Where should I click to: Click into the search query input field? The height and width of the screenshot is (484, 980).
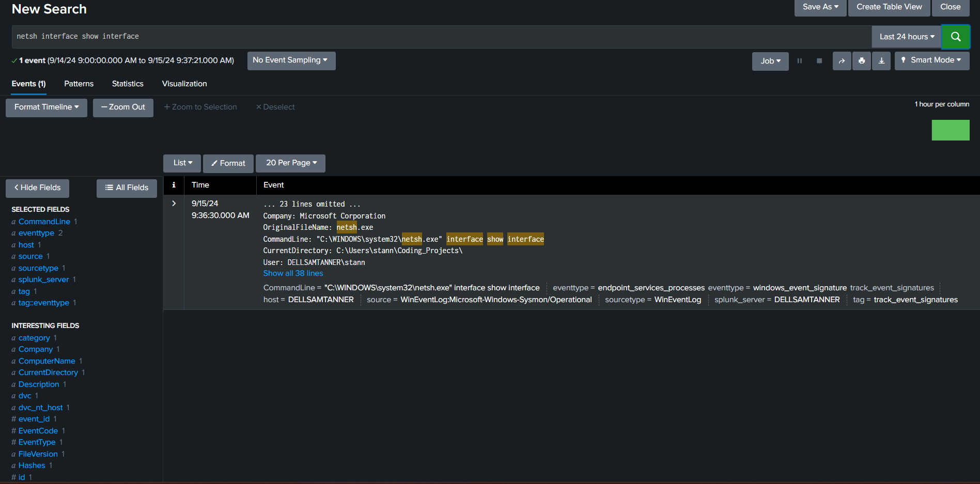coord(439,37)
